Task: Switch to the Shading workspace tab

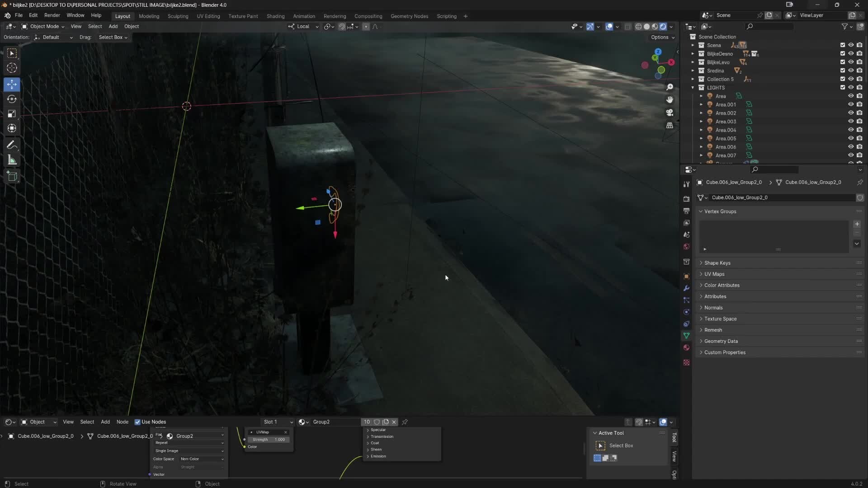Action: click(x=275, y=16)
